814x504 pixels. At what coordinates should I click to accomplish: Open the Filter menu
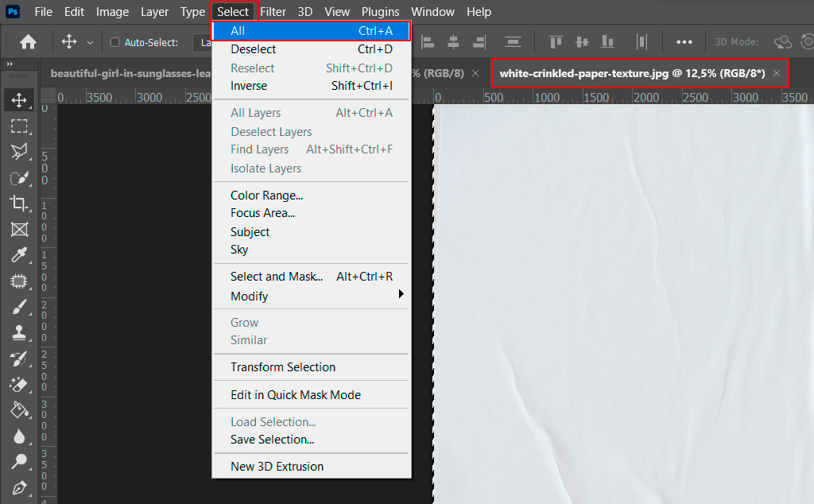(x=273, y=12)
